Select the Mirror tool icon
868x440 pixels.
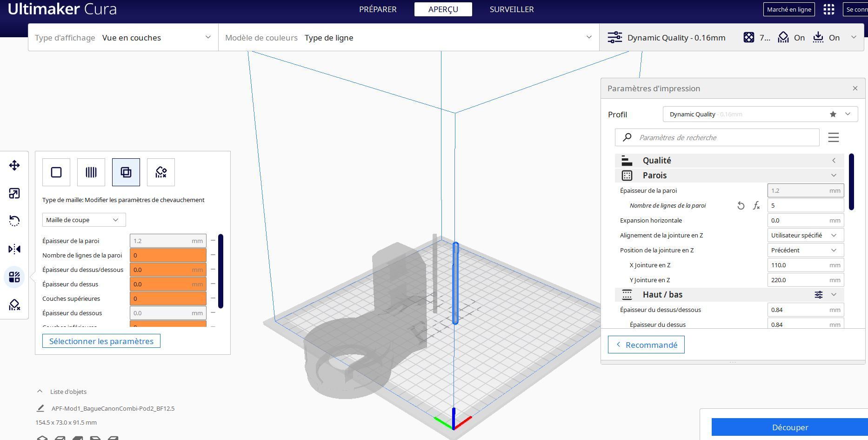click(x=14, y=249)
